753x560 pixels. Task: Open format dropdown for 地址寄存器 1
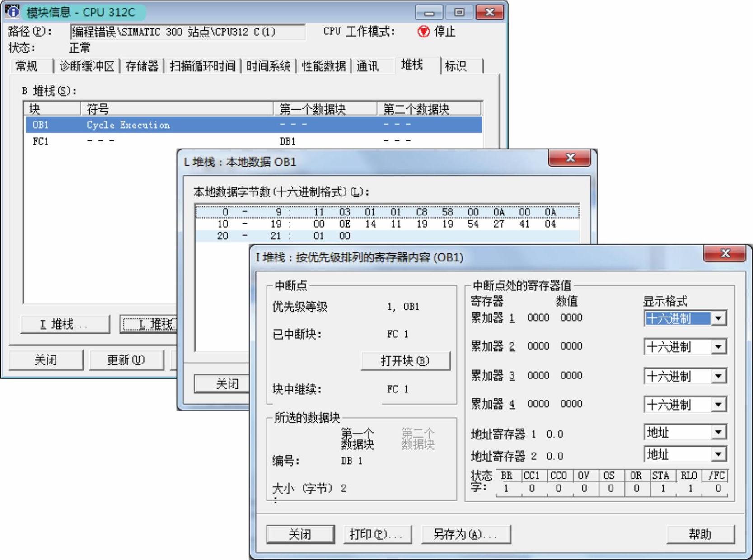point(718,432)
